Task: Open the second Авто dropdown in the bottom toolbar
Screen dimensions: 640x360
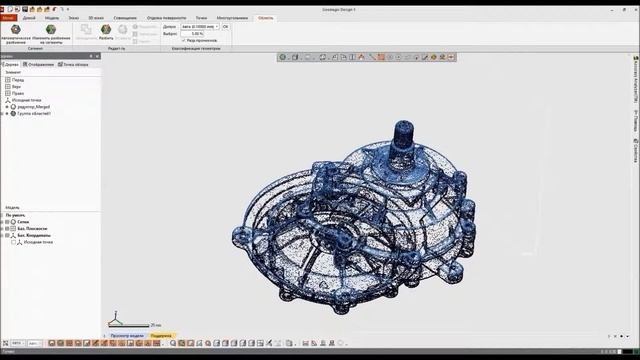Action: tap(35, 343)
